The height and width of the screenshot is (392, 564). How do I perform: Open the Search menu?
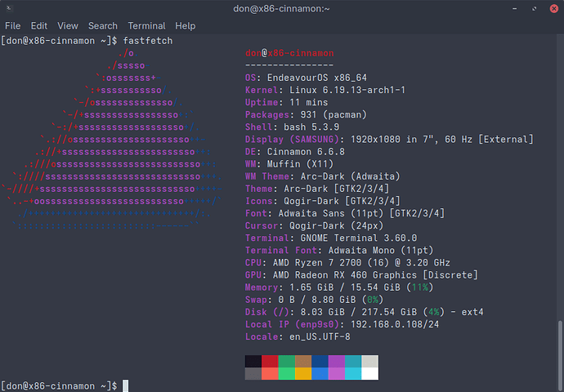tap(103, 26)
